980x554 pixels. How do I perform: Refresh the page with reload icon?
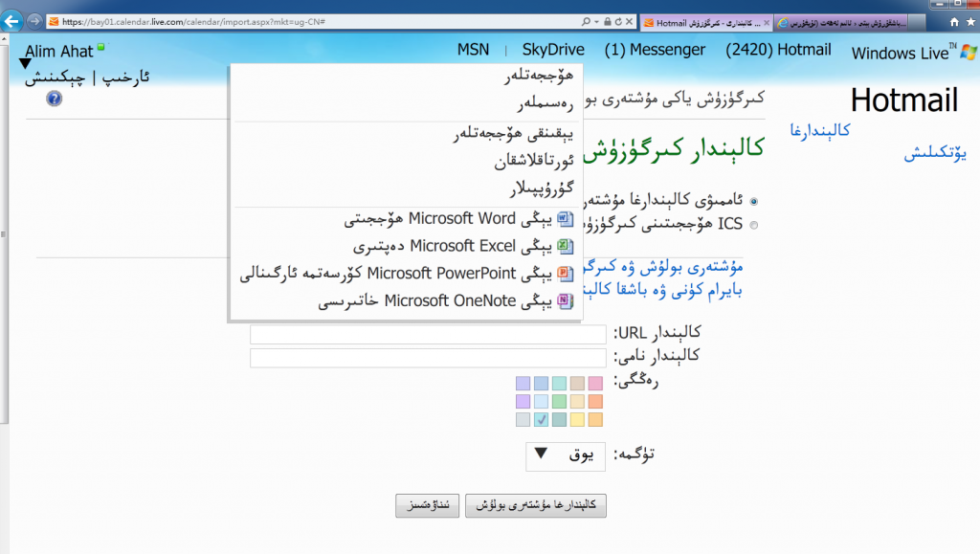[618, 21]
